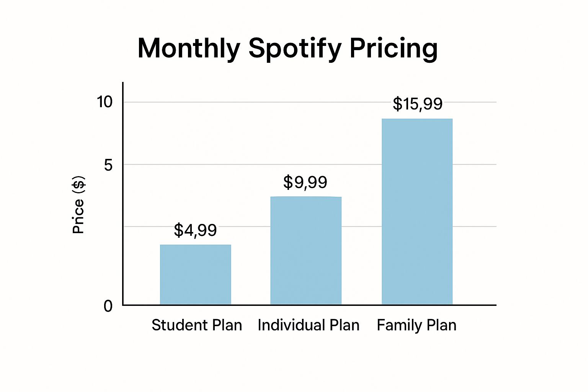Click the Student Plan axis label
The image size is (588, 392).
(x=197, y=325)
